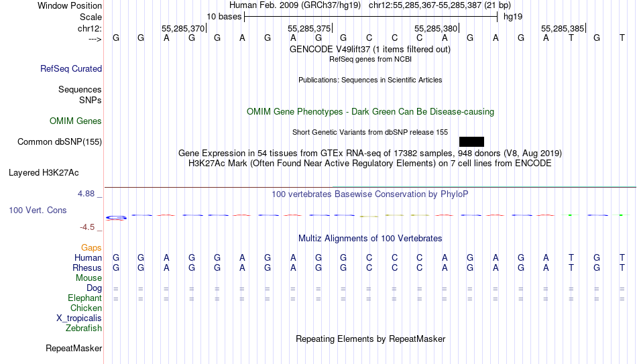Click the 55,285,375 position label
This screenshot has width=637, height=364.
pyautogui.click(x=310, y=28)
